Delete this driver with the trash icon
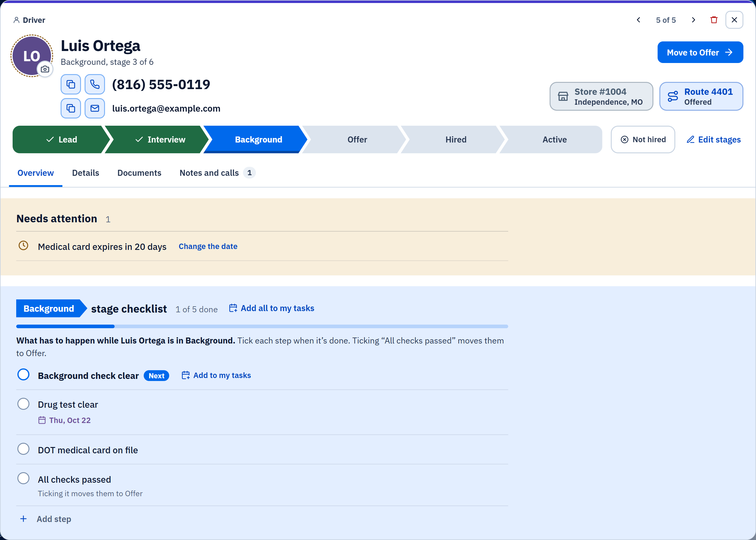 tap(714, 20)
